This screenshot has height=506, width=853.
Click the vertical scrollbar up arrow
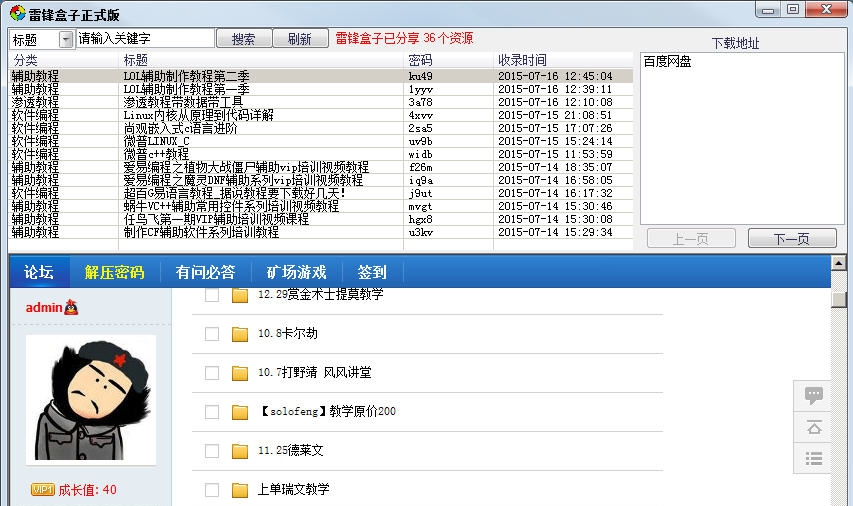point(838,263)
